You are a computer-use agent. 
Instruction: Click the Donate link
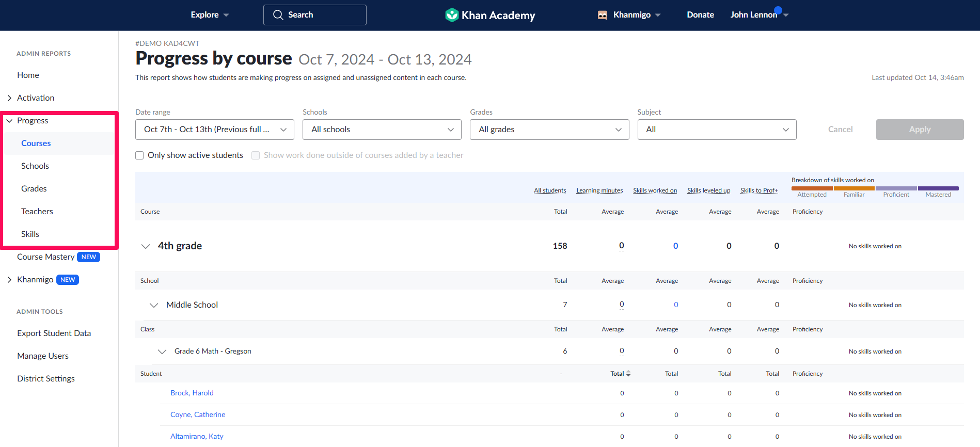[x=700, y=15]
